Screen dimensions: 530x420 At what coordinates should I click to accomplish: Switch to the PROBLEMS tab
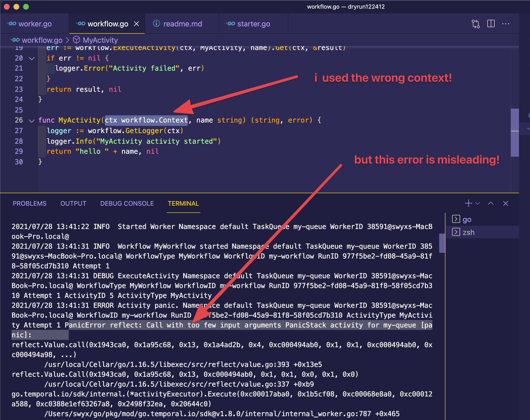click(x=30, y=203)
